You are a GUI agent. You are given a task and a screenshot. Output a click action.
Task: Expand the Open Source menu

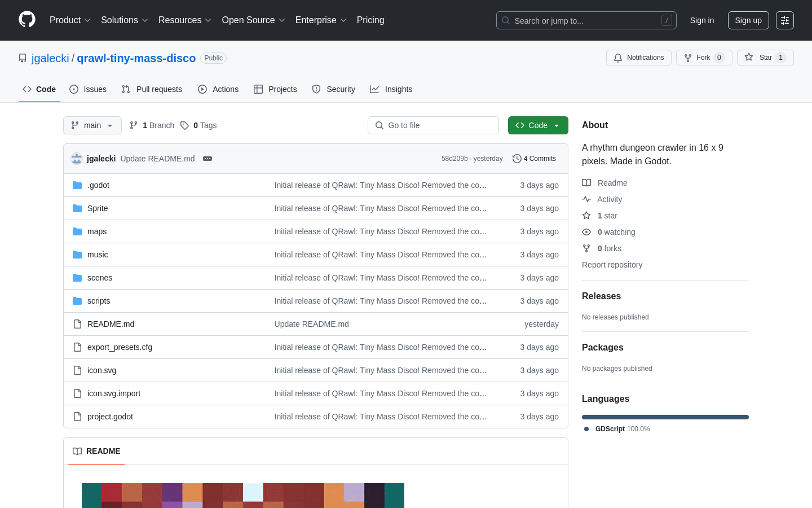(254, 20)
